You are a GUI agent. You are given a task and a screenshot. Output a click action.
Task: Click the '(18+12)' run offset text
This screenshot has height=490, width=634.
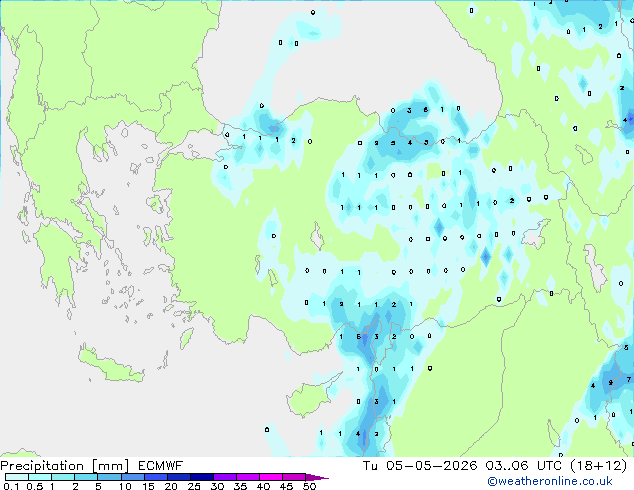coord(598,465)
